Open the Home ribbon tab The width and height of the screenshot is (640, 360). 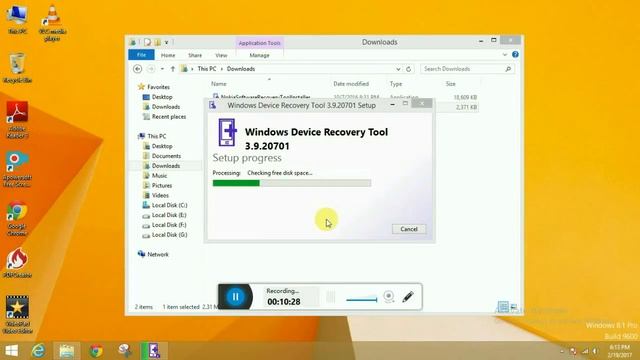tap(168, 55)
